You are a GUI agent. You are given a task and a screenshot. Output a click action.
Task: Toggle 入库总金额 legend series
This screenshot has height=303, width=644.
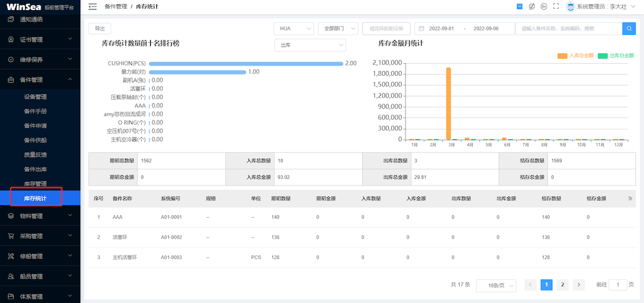coord(575,55)
